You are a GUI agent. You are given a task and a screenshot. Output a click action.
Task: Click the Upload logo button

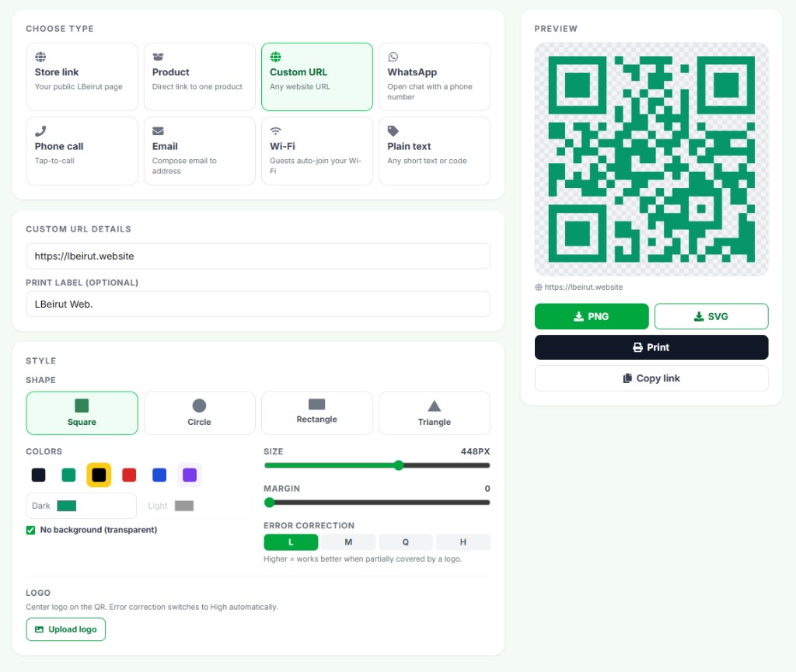pos(66,629)
